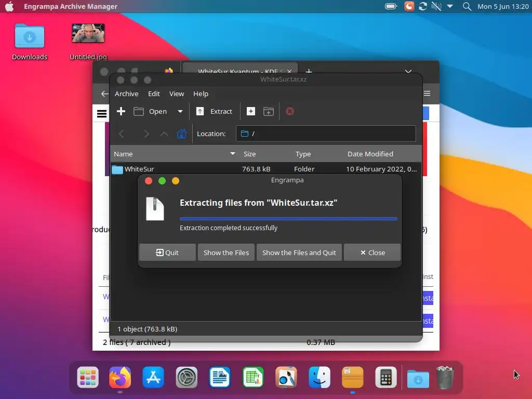Open the archive manager icon in dock
The image size is (532, 399).
pos(353,377)
